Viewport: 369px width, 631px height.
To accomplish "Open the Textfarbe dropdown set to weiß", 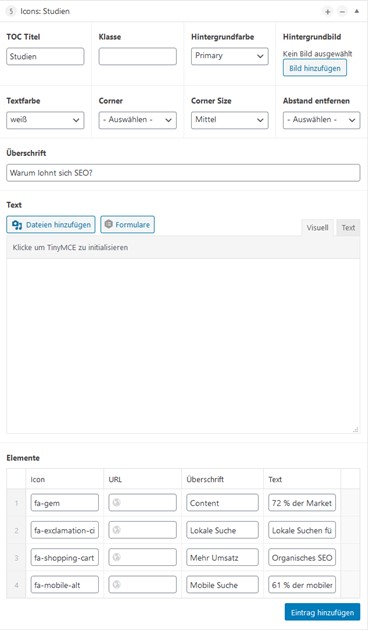I will (45, 120).
